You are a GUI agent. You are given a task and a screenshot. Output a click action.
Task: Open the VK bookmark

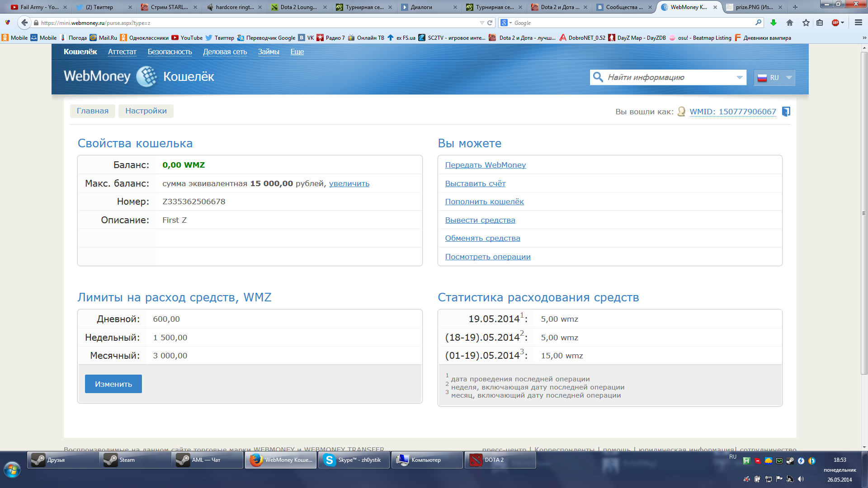[x=306, y=38]
